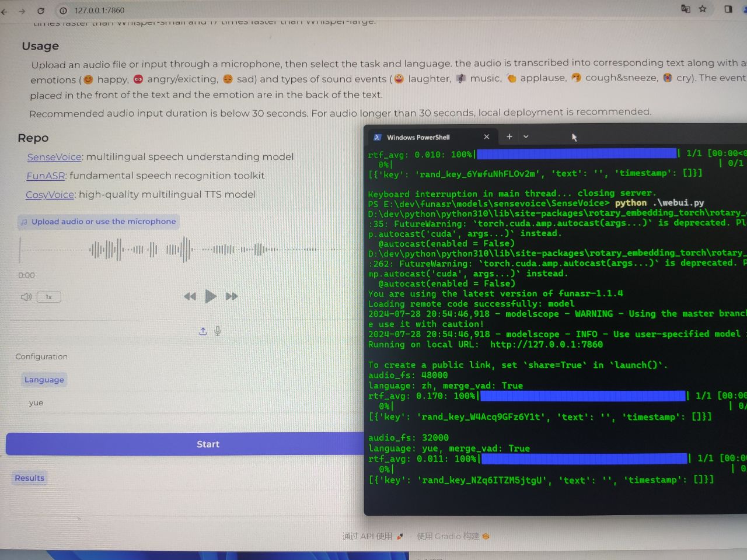Open the 通过 API 使用 footer link
The height and width of the screenshot is (560, 747).
coord(372,536)
